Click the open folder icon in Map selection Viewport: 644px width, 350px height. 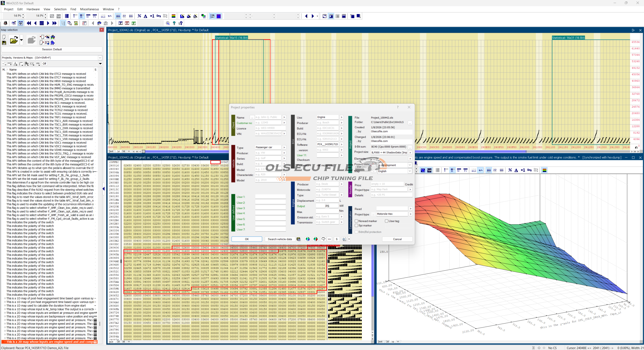[14, 40]
